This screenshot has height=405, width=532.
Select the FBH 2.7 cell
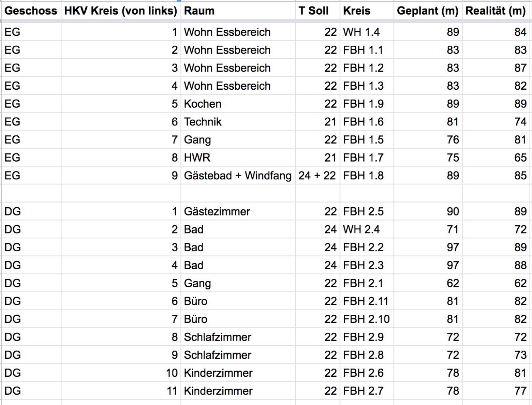(x=367, y=390)
